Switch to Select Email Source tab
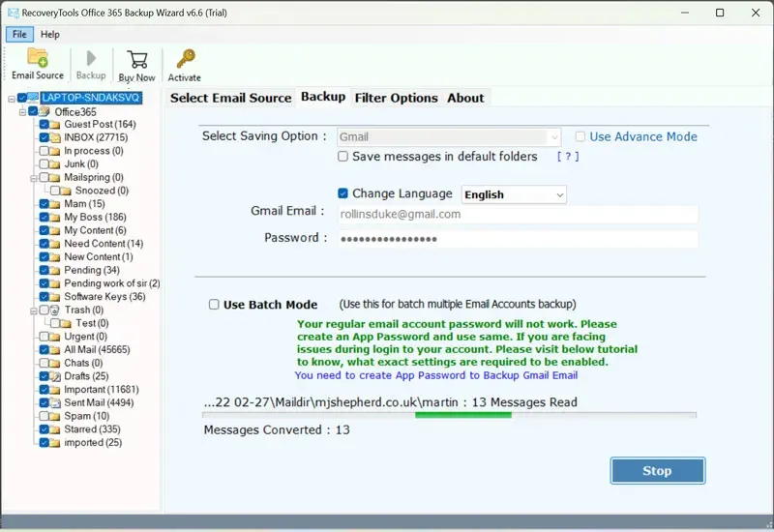774x532 pixels. point(230,98)
